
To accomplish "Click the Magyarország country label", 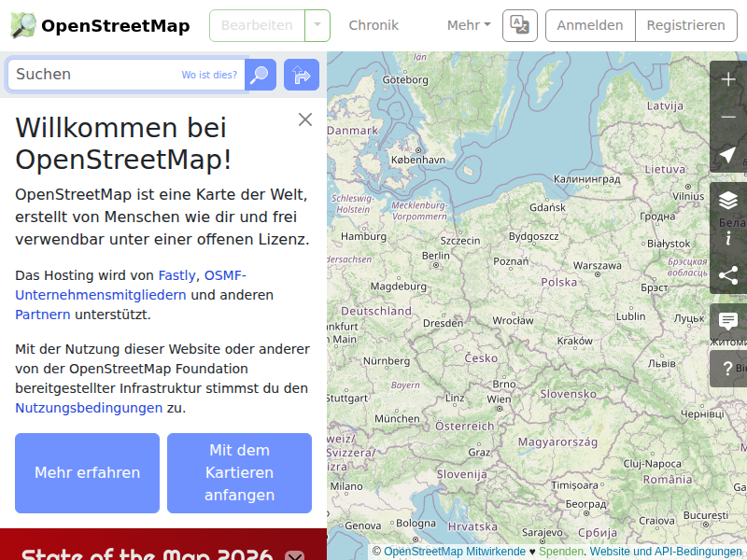I will [x=557, y=442].
